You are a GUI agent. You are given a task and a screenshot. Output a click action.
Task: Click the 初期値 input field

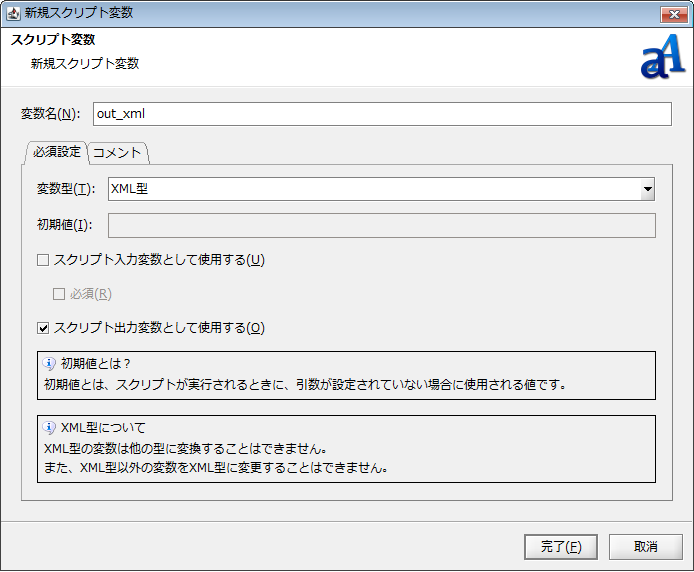382,225
